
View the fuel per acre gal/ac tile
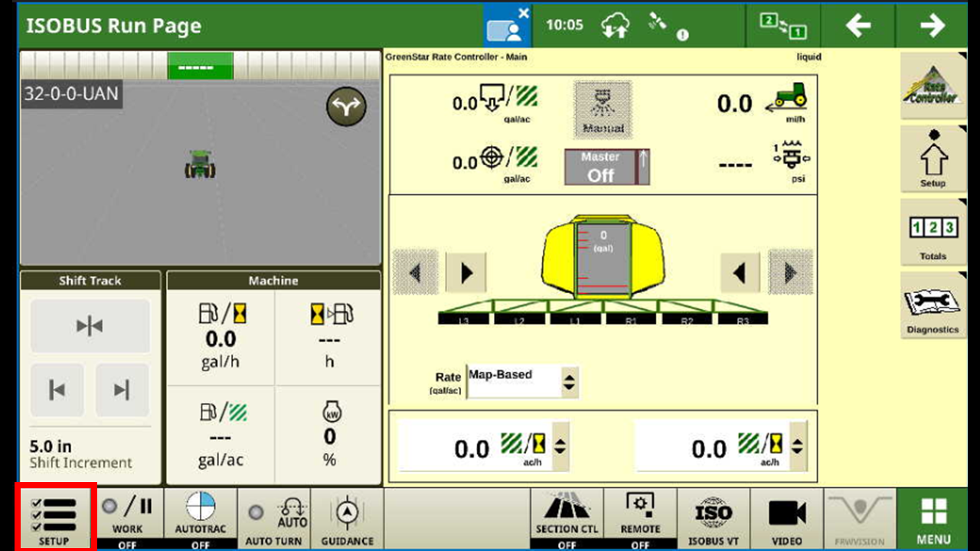coord(220,434)
